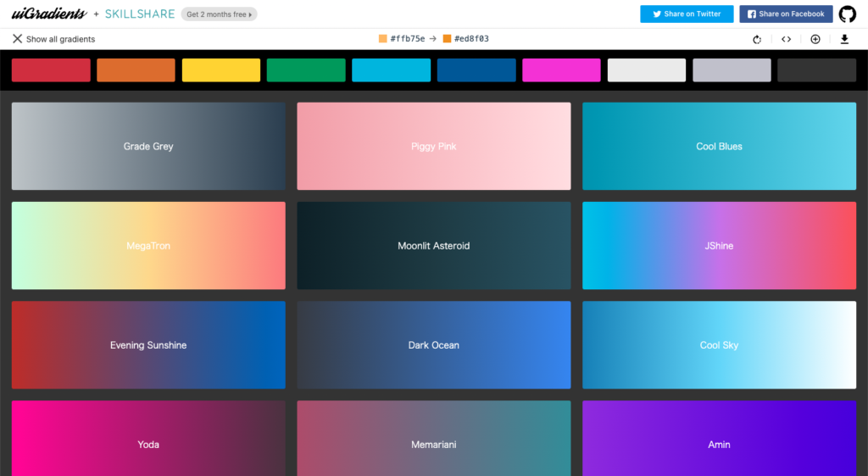Filter by orange color swatch
Image resolution: width=868 pixels, height=476 pixels.
pyautogui.click(x=136, y=70)
